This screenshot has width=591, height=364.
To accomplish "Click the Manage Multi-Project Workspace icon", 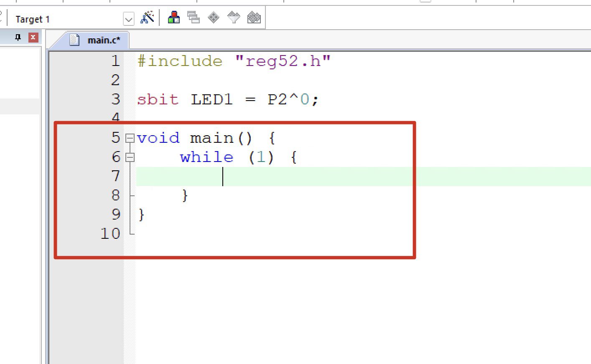I will [194, 18].
